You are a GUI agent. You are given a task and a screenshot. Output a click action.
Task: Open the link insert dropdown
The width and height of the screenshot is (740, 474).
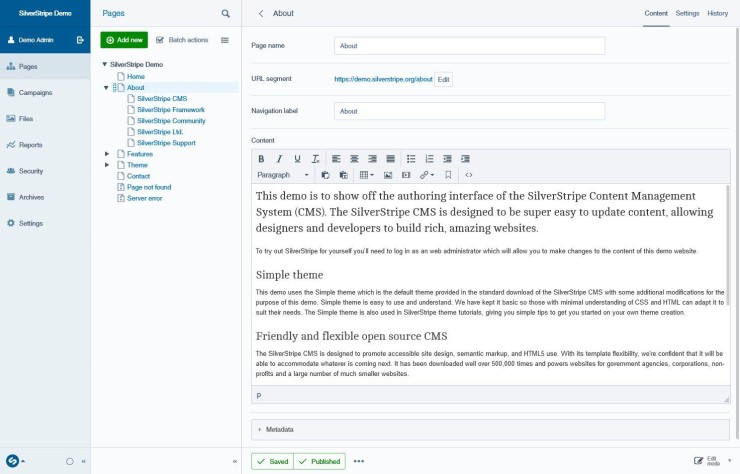tap(427, 175)
